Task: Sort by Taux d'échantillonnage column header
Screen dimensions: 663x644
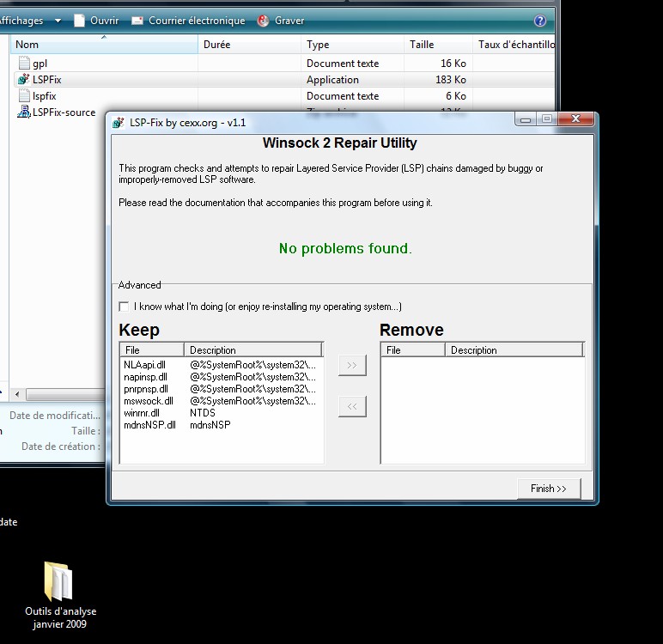Action: (514, 45)
